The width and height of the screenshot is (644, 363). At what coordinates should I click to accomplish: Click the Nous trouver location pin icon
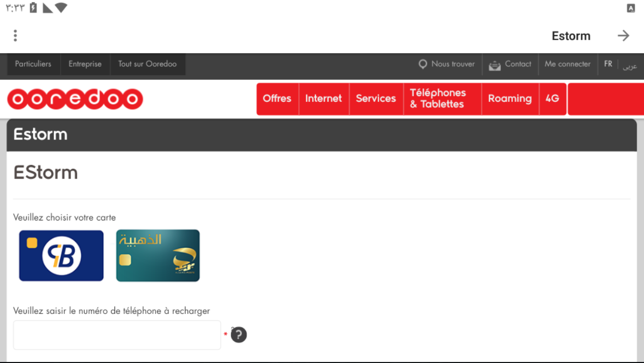point(423,64)
